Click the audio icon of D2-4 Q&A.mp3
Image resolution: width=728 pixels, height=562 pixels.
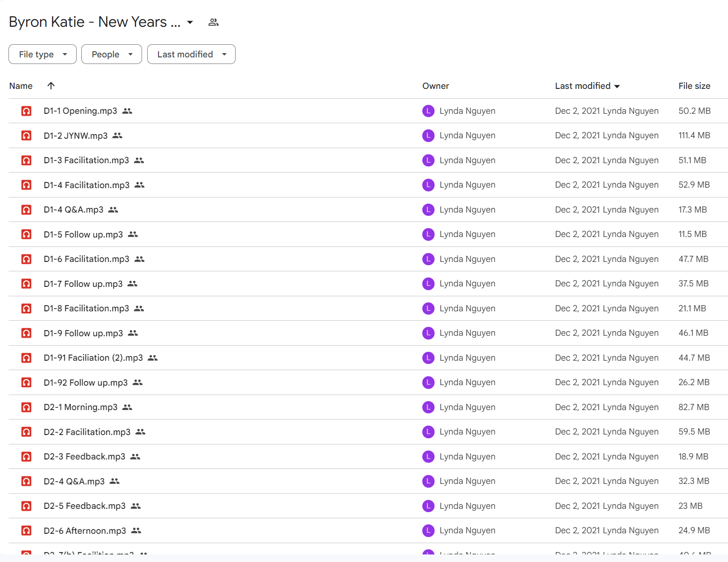click(26, 481)
